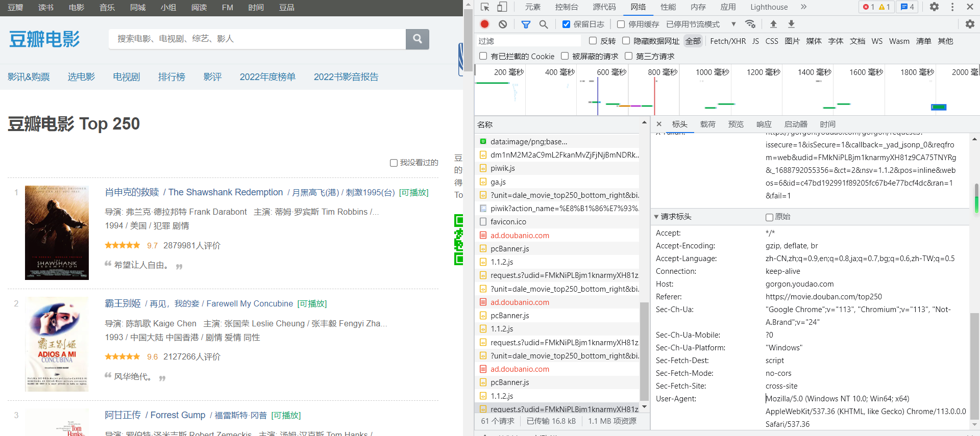
Task: Switch to the Console (控制台) tab
Action: tap(567, 7)
